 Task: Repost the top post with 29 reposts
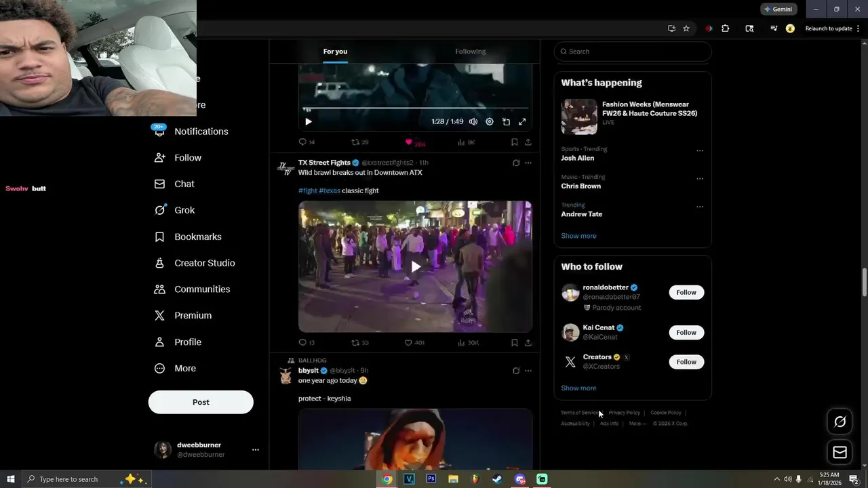click(x=359, y=142)
